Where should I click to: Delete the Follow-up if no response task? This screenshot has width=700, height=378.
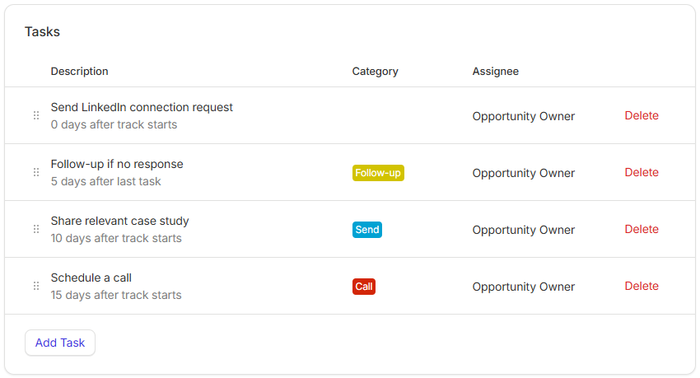pos(641,172)
